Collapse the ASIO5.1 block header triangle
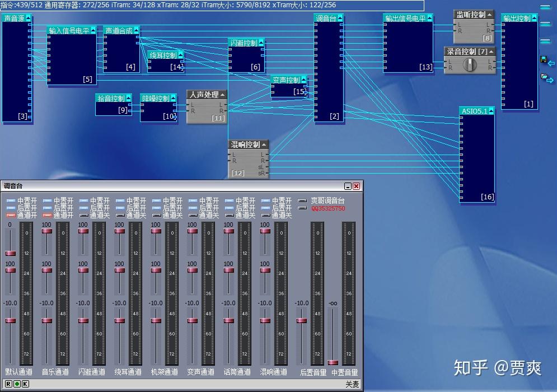Image resolution: width=557 pixels, height=392 pixels. pos(491,111)
